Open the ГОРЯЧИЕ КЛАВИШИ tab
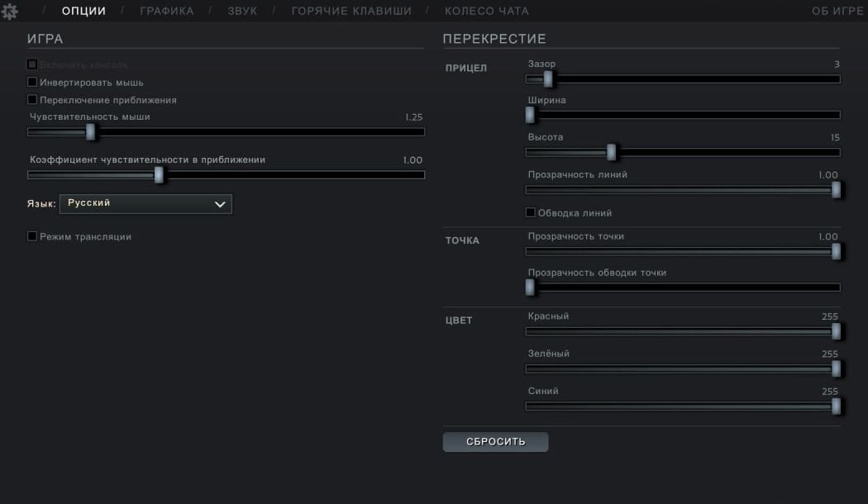 [351, 11]
